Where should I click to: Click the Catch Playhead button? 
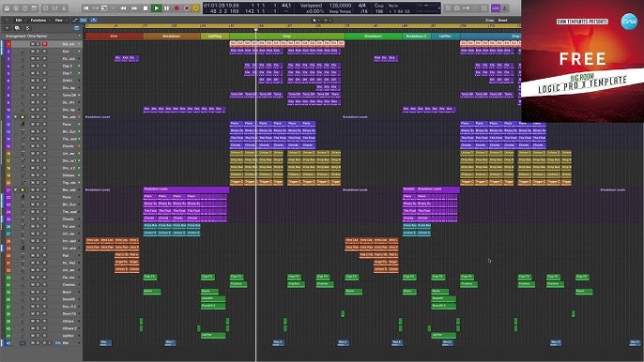pyautogui.click(x=94, y=20)
